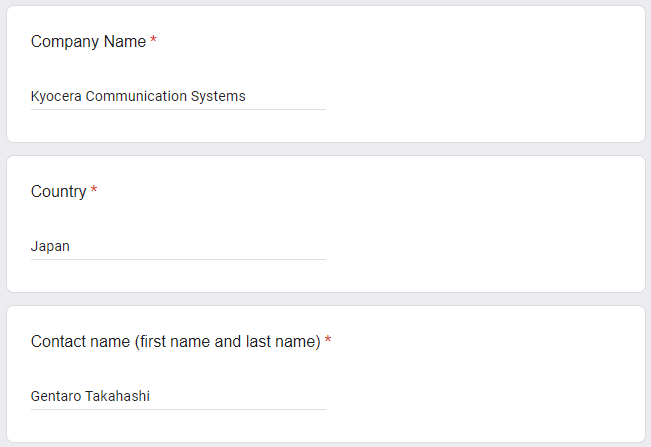Click the asterisk after the Contact name label
Screen dimensions: 651x447
328,339
